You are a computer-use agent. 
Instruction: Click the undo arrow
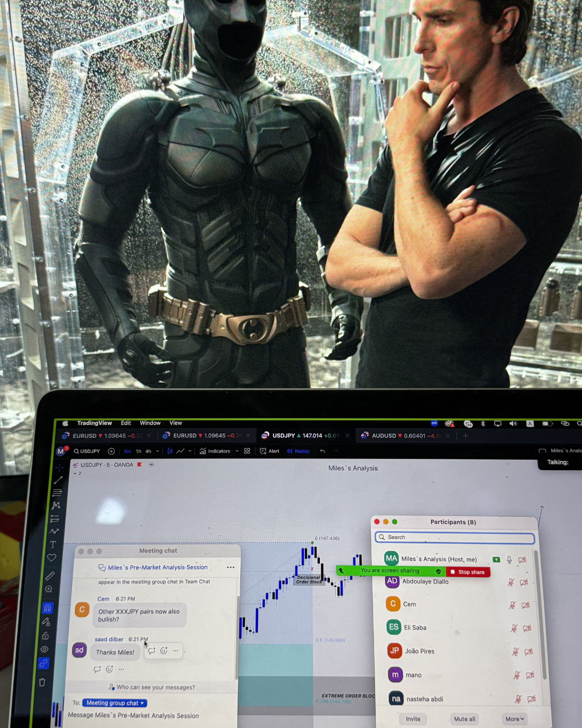(322, 451)
